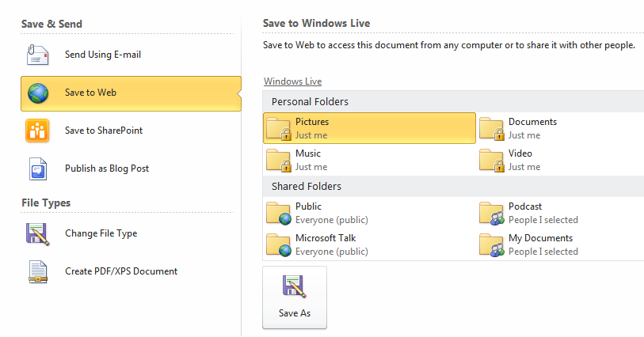The height and width of the screenshot is (337, 644).
Task: Click the Podcast shared folder icon
Action: click(x=492, y=213)
